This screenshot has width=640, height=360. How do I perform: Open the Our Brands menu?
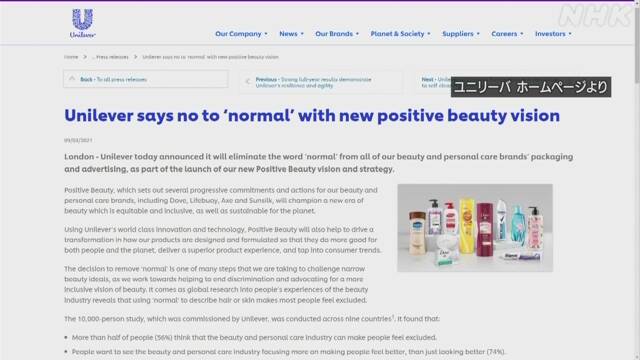337,34
